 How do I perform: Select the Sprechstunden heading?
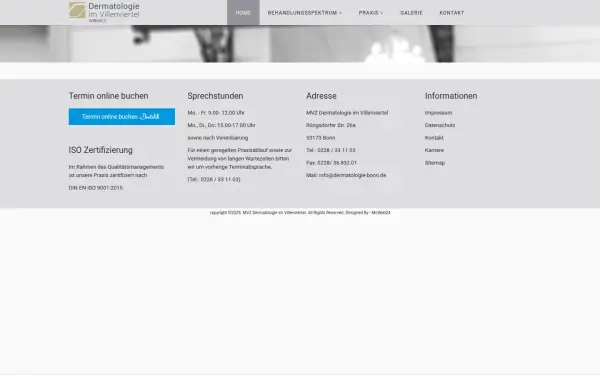click(215, 96)
